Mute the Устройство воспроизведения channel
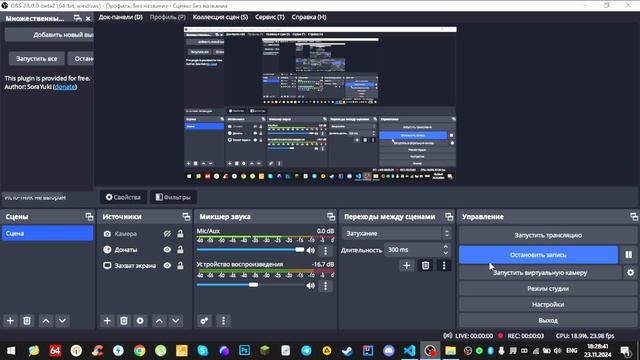Image resolution: width=640 pixels, height=360 pixels. (x=311, y=285)
